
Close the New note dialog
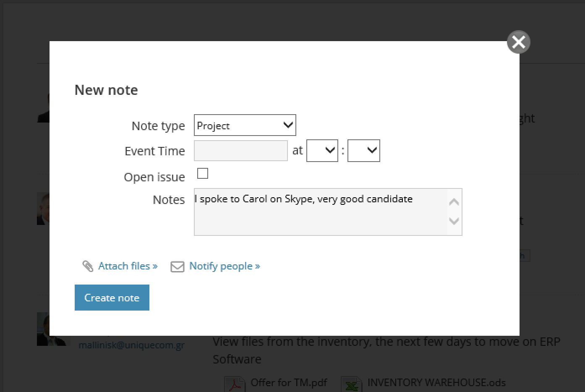pos(518,42)
